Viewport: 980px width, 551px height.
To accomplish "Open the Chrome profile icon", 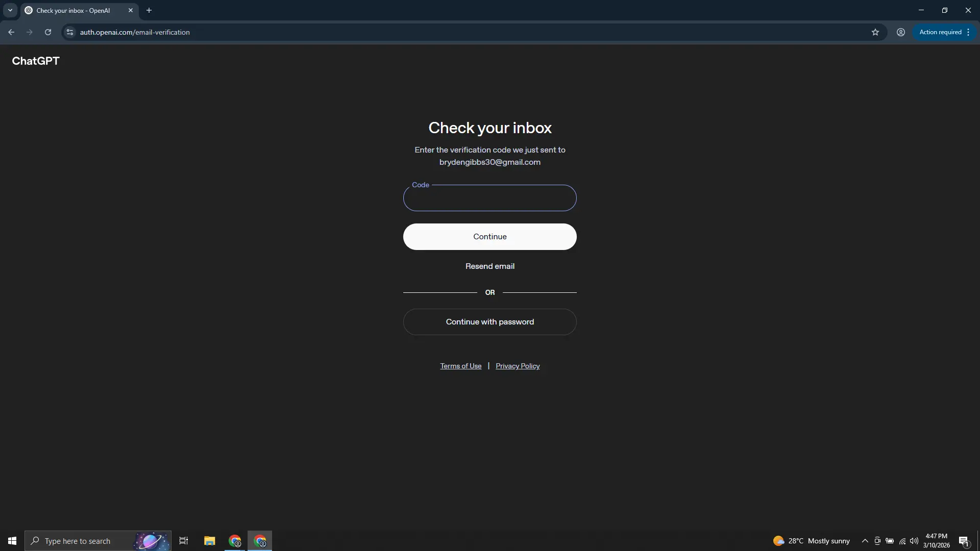I will pyautogui.click(x=901, y=32).
